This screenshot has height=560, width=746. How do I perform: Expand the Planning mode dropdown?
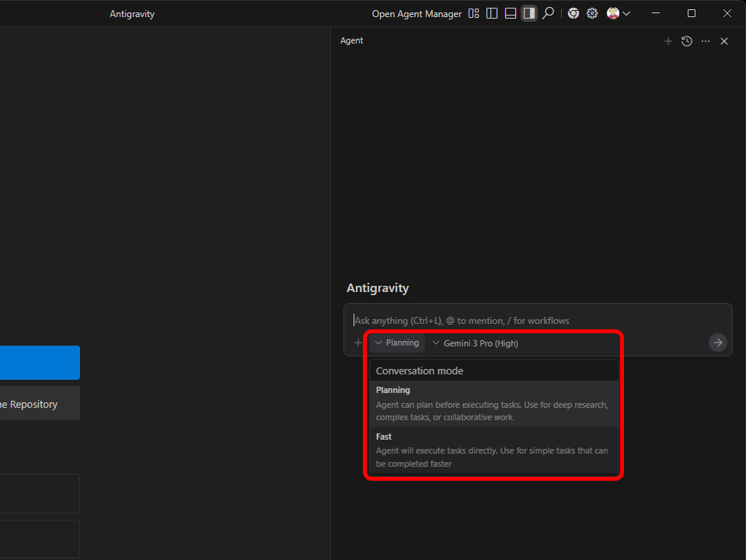click(x=397, y=343)
